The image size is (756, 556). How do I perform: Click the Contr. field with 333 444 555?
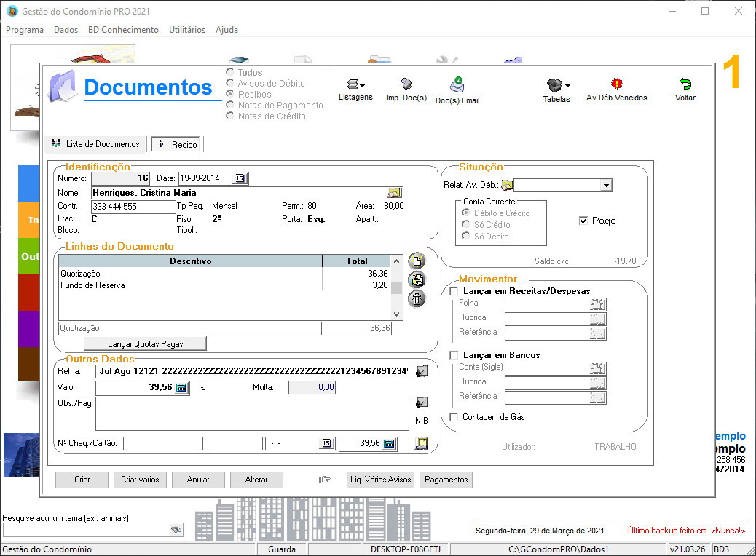[133, 206]
